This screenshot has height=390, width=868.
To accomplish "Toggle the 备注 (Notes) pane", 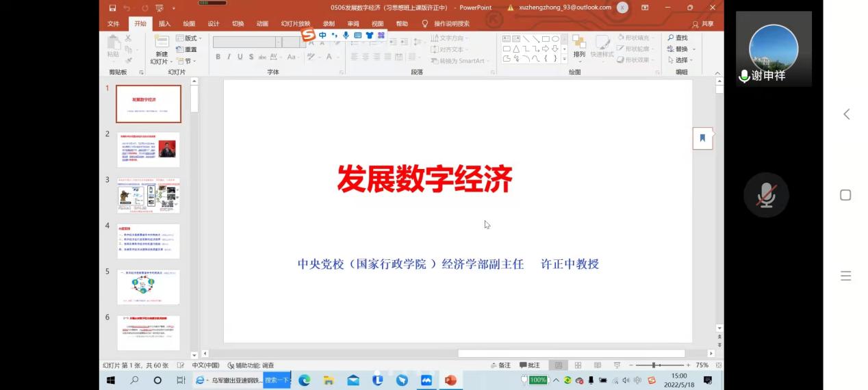I will [500, 365].
